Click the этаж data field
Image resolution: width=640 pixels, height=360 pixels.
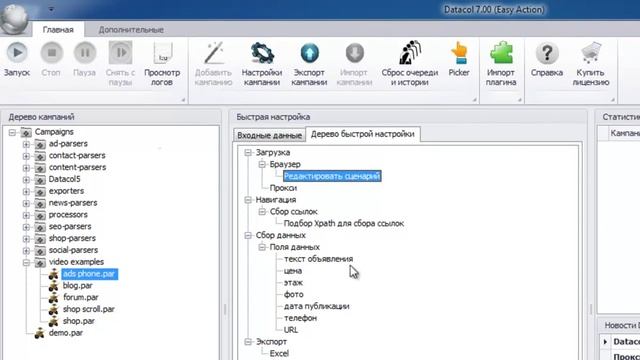coord(293,283)
